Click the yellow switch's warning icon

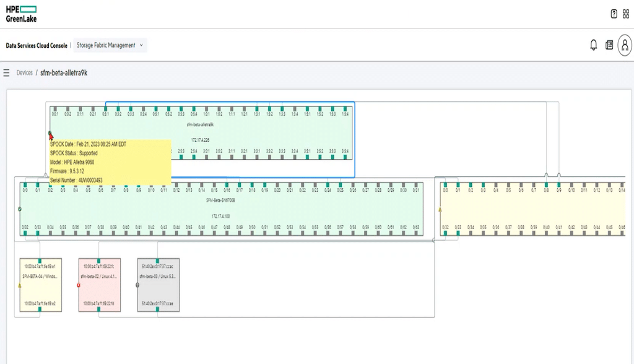pyautogui.click(x=440, y=209)
